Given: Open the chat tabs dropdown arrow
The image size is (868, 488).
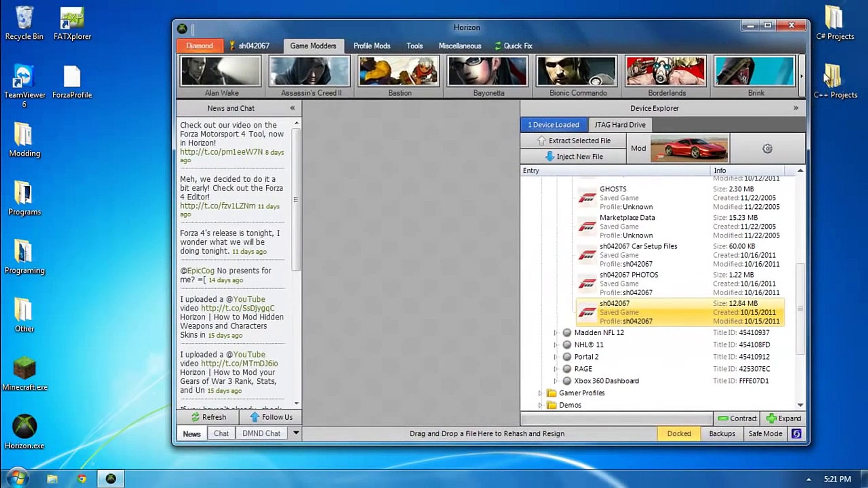Looking at the screenshot, I should coord(296,433).
